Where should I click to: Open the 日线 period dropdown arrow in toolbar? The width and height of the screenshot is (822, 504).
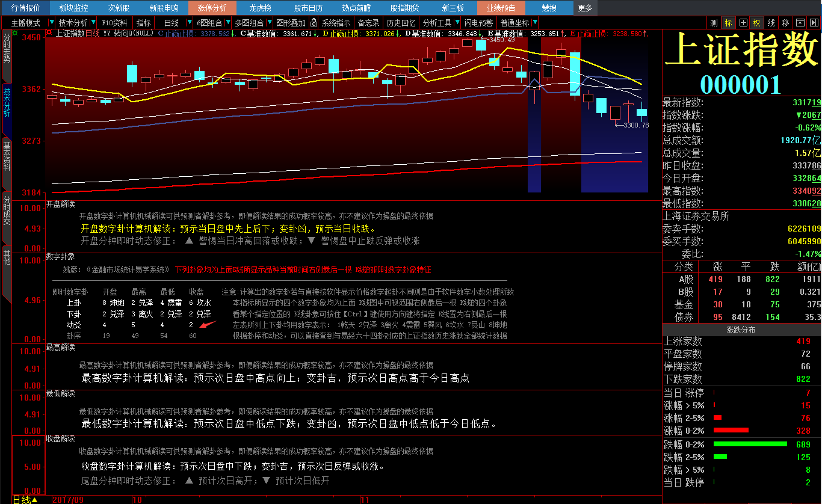[190, 23]
